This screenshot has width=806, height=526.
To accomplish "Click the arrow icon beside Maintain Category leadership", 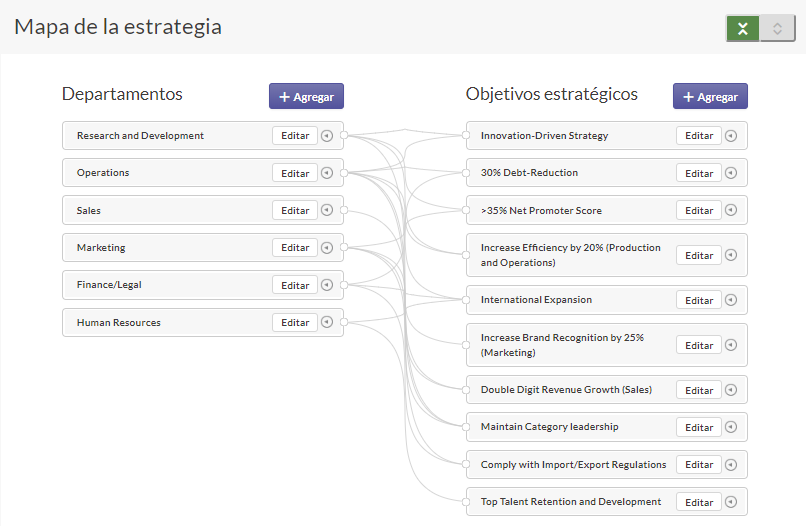I will click(731, 427).
